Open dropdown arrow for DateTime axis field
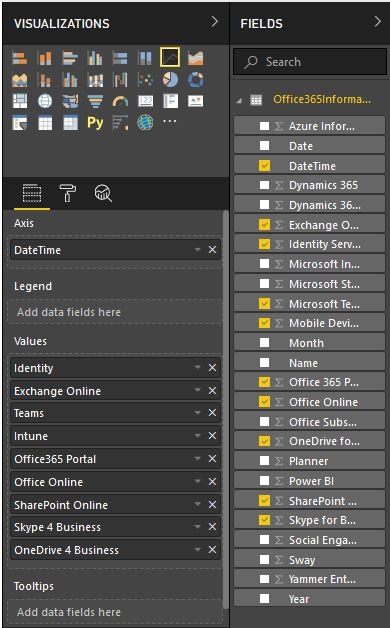This screenshot has width=390, height=628. pos(197,250)
